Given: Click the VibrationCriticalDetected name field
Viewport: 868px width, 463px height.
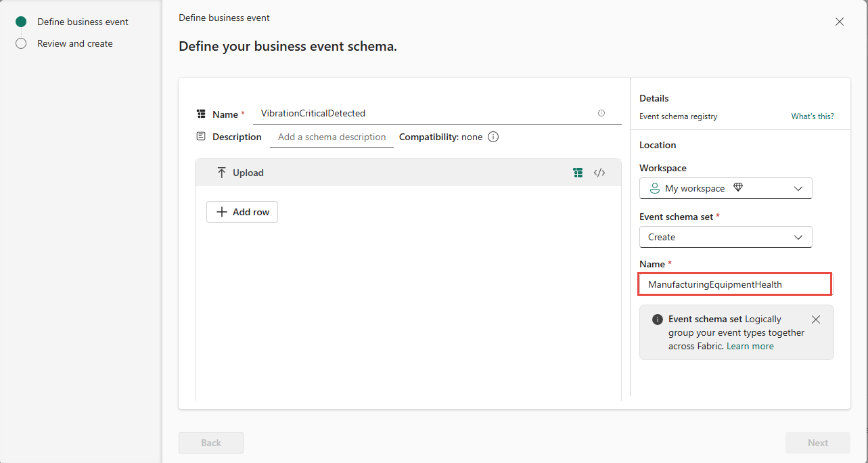Looking at the screenshot, I should [437, 114].
